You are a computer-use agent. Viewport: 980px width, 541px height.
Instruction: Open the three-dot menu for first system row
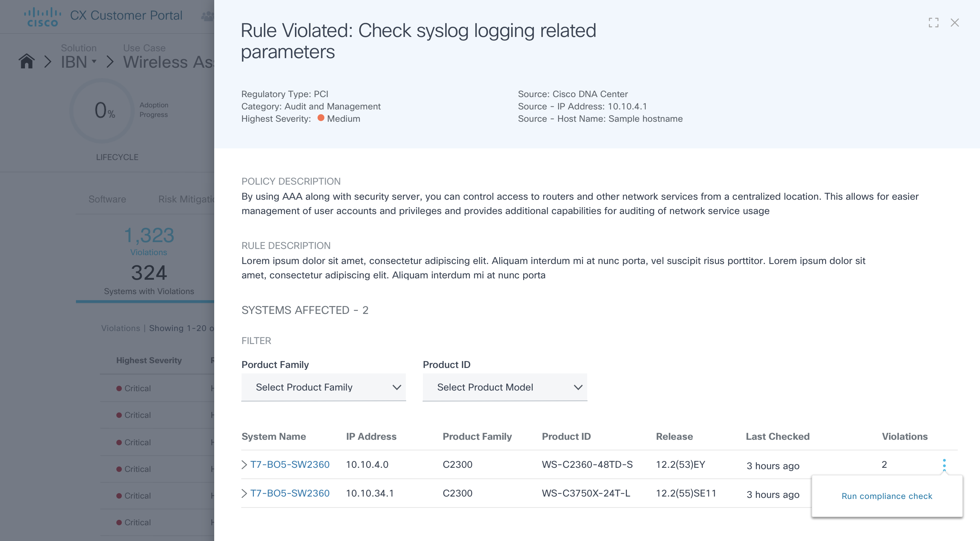[944, 465]
